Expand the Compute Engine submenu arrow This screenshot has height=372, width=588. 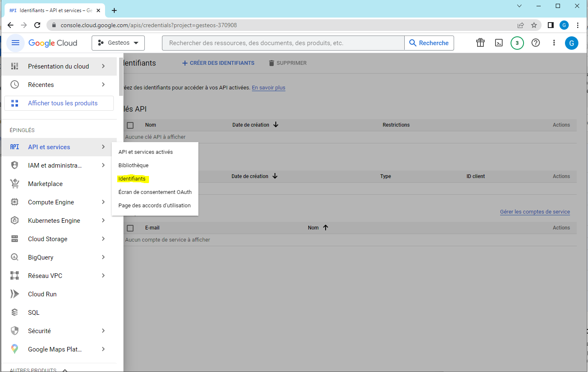pos(103,202)
